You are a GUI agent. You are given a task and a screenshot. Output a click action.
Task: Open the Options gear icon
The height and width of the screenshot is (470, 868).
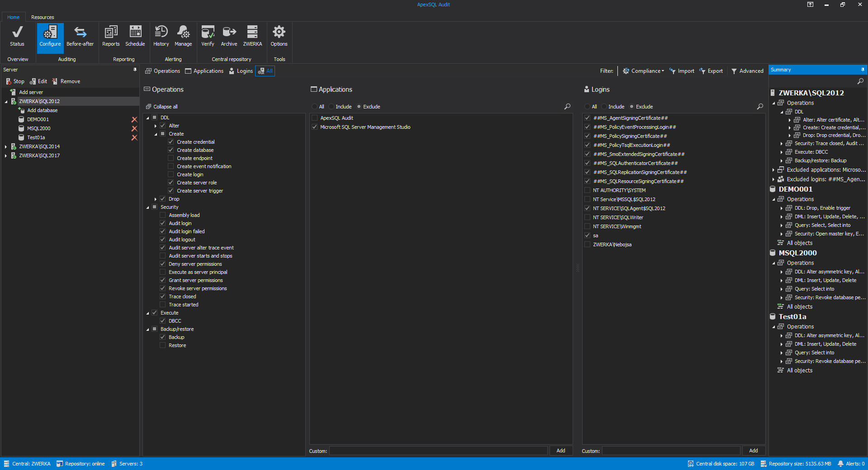click(279, 36)
